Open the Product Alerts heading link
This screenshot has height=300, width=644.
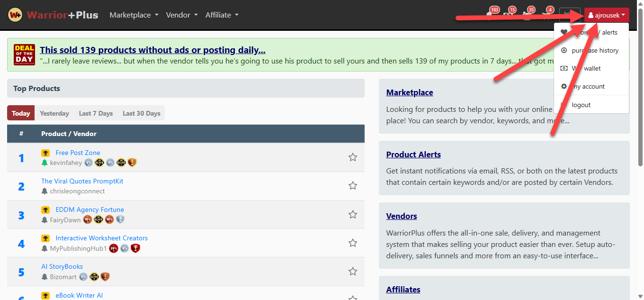413,155
